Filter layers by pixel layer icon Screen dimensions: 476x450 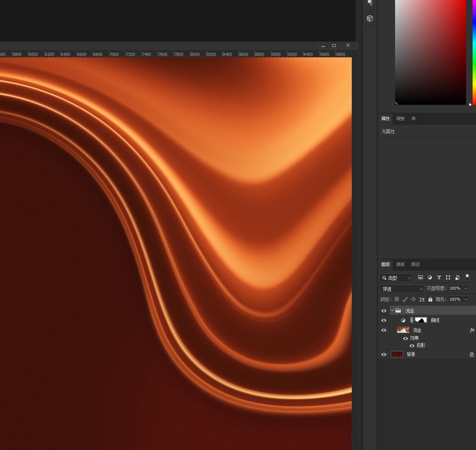(420, 277)
